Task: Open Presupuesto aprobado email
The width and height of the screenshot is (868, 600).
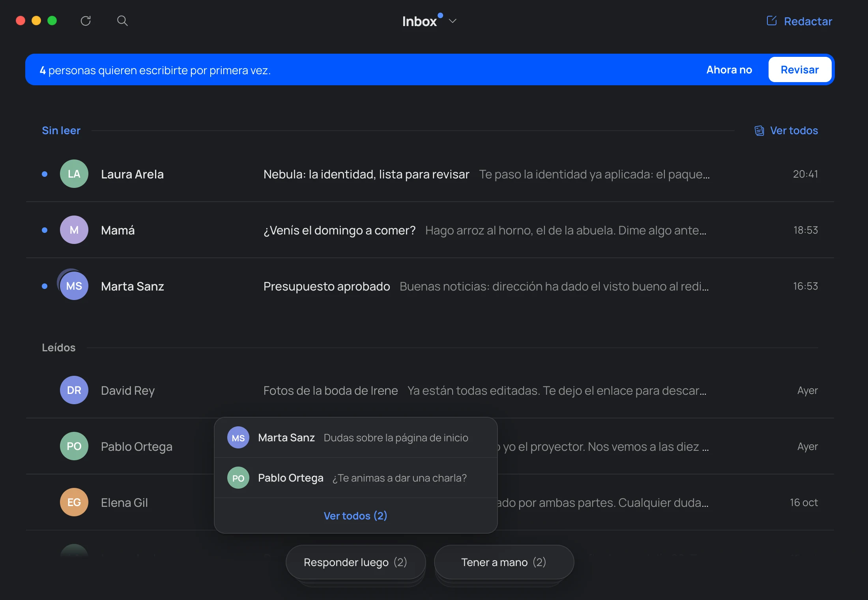Action: tap(327, 286)
